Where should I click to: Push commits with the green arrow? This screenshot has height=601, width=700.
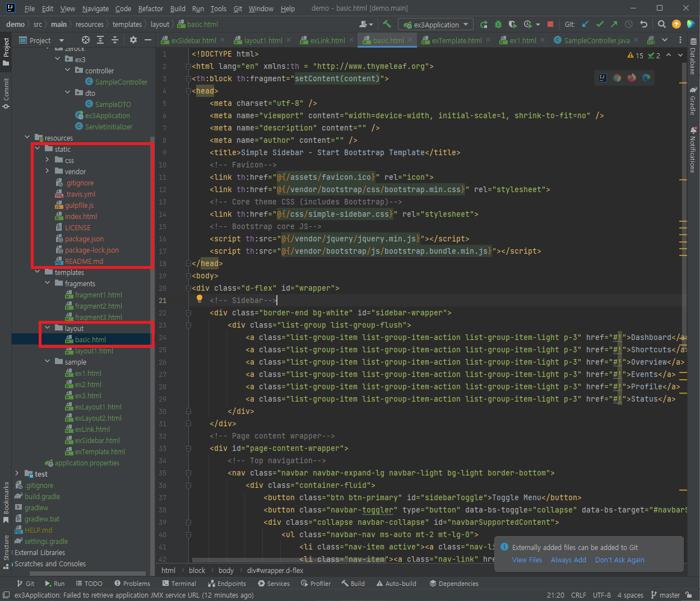click(614, 24)
